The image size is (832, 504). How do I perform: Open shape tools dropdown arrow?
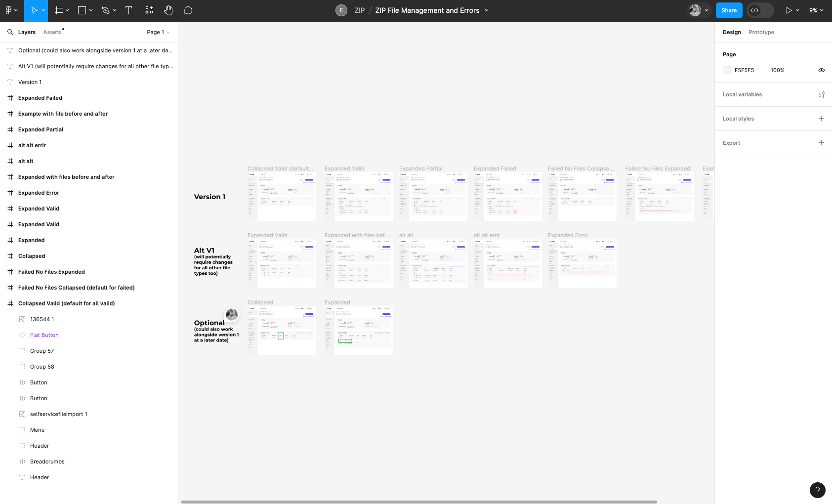pos(91,10)
